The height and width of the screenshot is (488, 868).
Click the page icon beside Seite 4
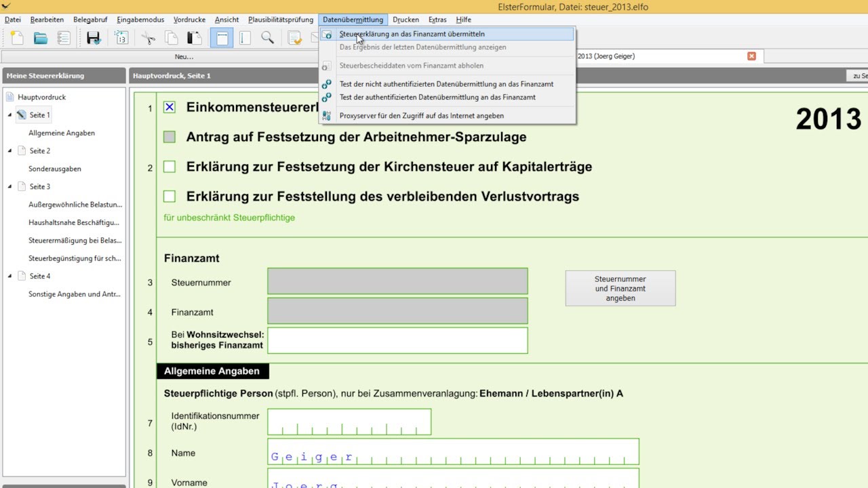[x=21, y=276]
